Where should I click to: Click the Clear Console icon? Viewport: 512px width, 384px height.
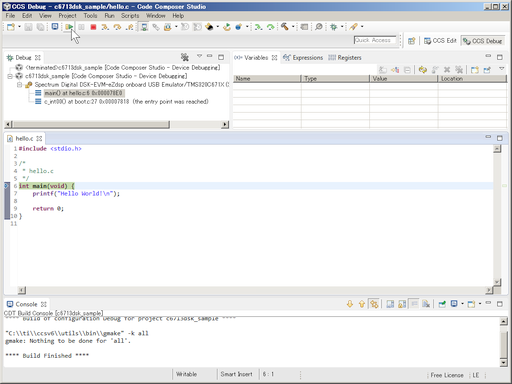(426, 304)
